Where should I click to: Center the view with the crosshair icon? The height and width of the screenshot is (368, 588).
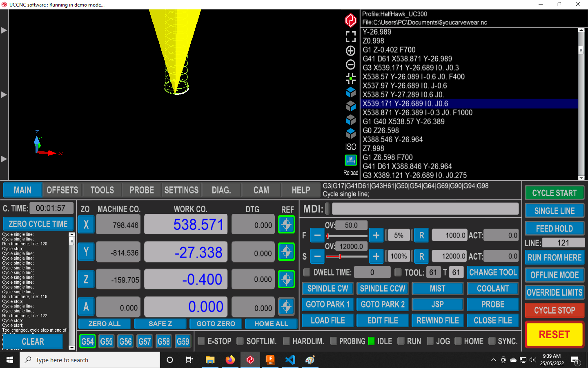point(350,78)
